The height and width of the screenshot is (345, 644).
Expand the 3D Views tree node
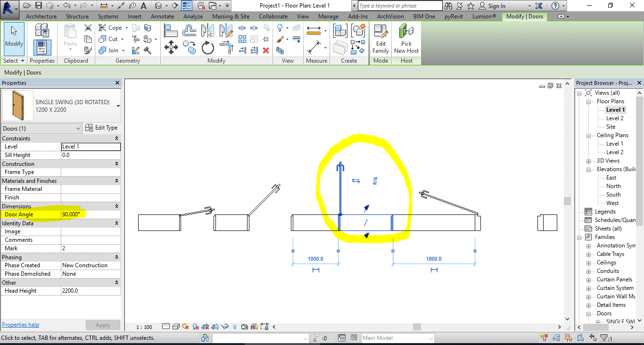(x=588, y=161)
